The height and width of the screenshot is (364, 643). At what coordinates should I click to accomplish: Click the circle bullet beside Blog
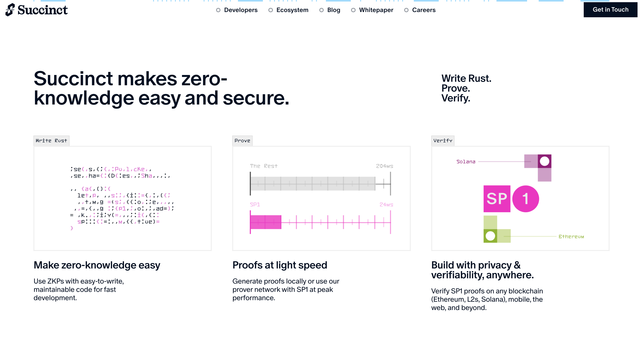321,10
